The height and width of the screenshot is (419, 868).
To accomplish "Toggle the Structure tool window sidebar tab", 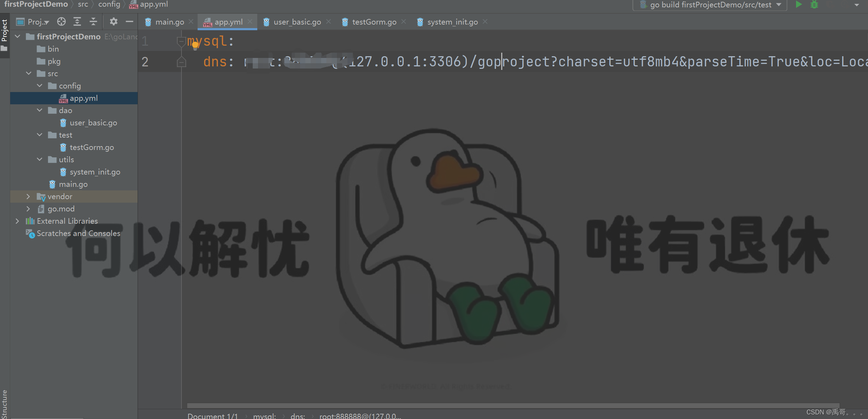I will (x=4, y=404).
